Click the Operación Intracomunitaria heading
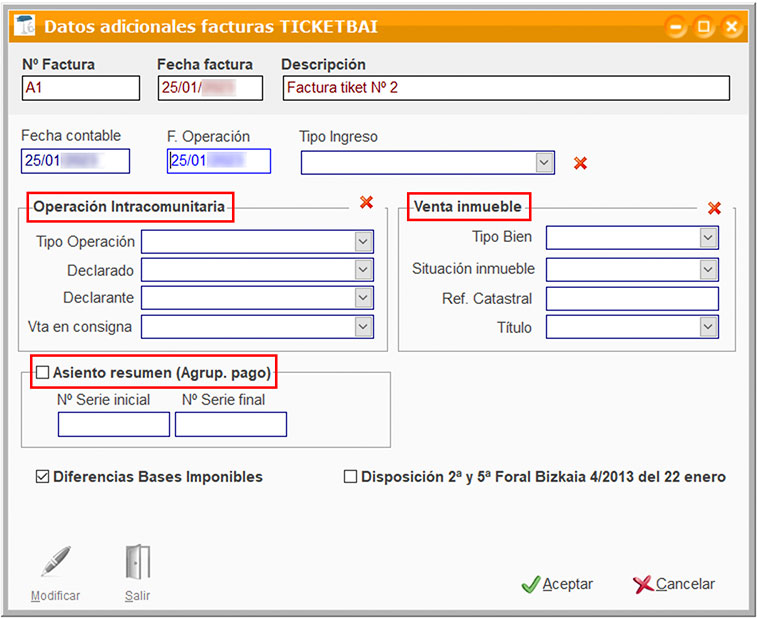The height and width of the screenshot is (618, 757). click(x=129, y=207)
